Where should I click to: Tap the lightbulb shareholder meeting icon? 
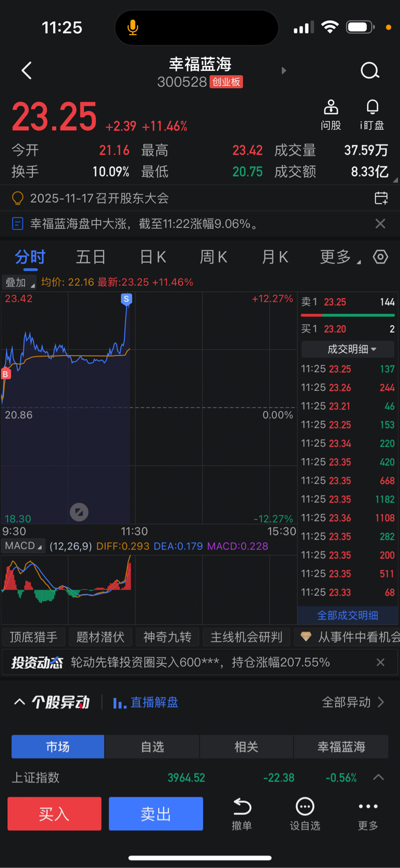tap(18, 198)
